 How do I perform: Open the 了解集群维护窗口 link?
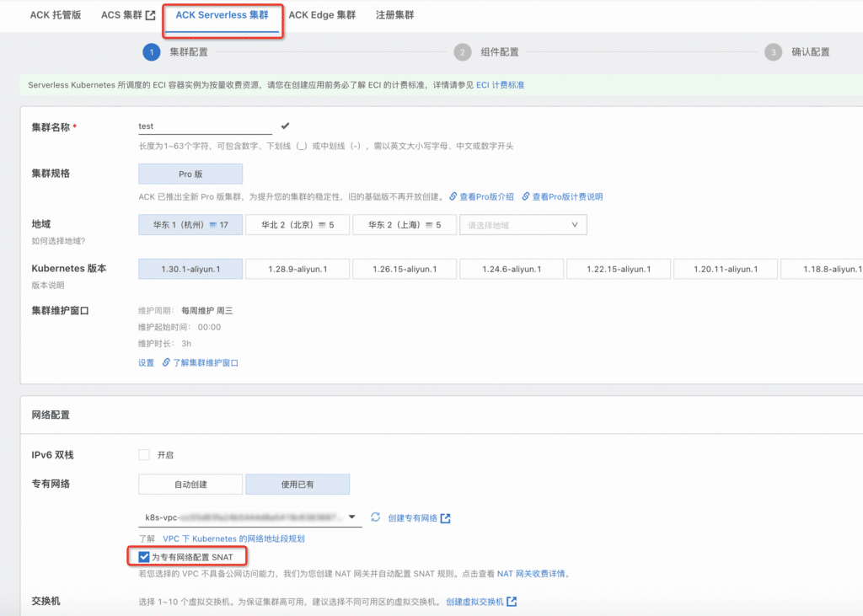coord(206,362)
